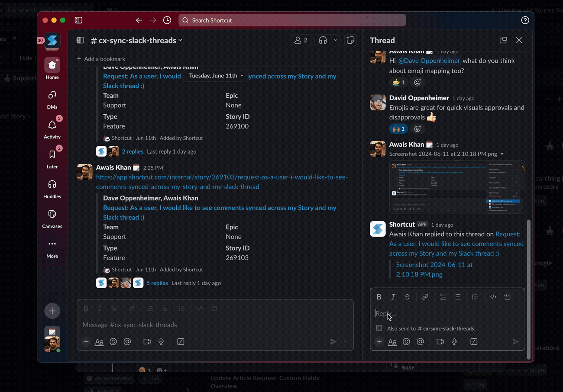Go to Home in sidebar
This screenshot has height=392, width=563.
[52, 69]
